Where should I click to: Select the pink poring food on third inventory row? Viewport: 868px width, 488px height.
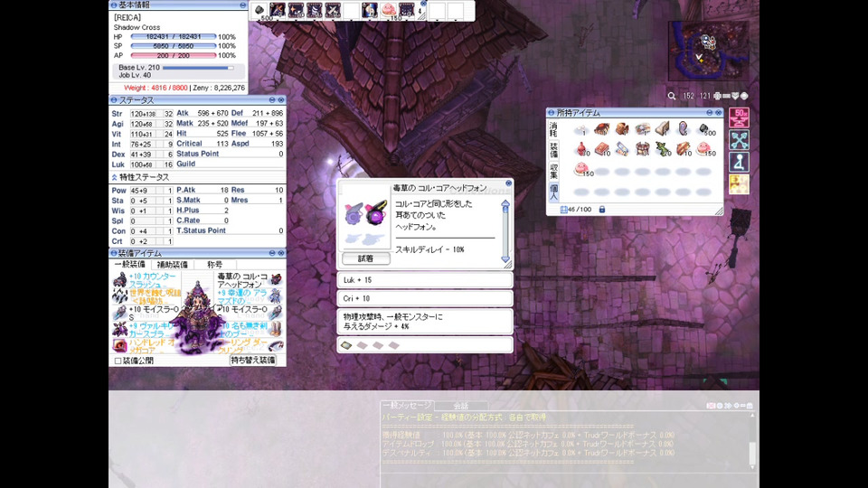581,169
